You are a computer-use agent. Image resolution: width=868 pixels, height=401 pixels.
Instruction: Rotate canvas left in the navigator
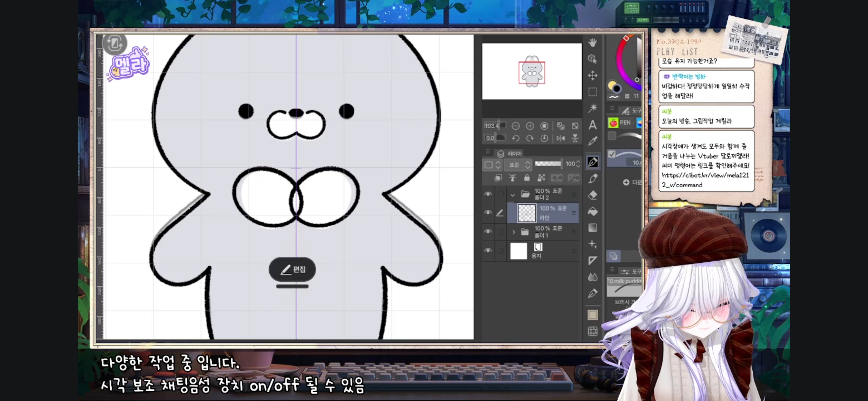point(516,138)
